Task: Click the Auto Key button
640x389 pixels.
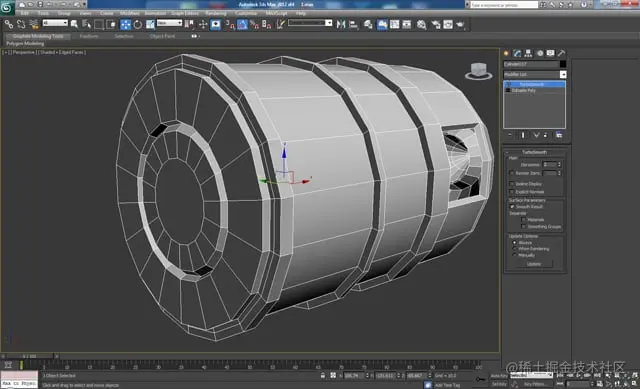Action: [499, 376]
